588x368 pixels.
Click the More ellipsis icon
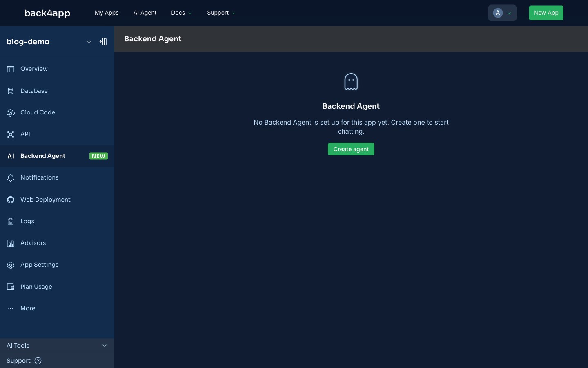[11, 309]
